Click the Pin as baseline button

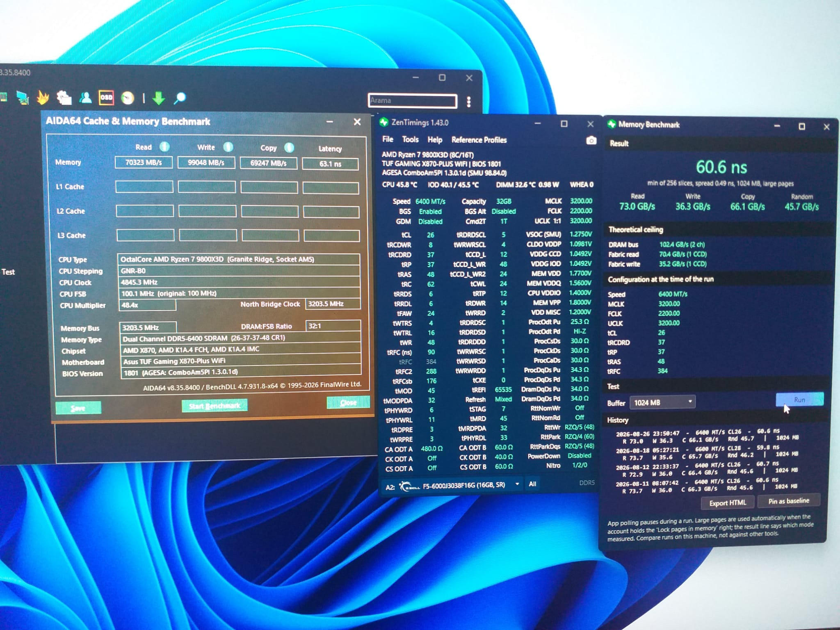(788, 501)
